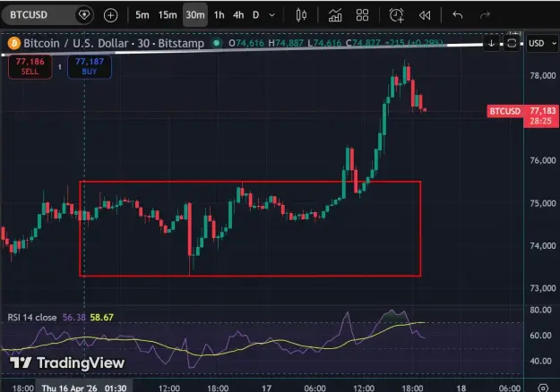The width and height of the screenshot is (560, 392).
Task: Click the diamond icon beside BTCUSD
Action: [x=84, y=15]
